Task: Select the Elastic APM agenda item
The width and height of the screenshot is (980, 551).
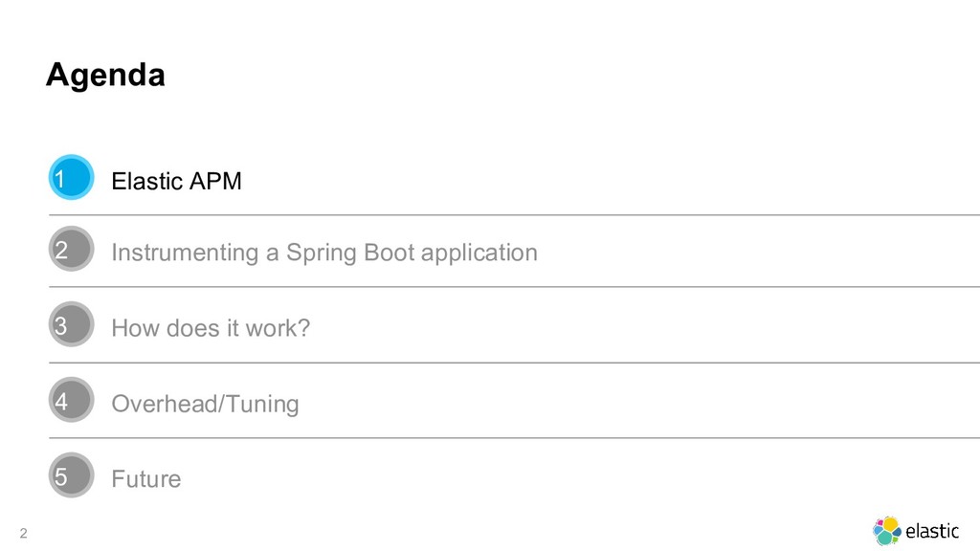Action: tap(176, 181)
